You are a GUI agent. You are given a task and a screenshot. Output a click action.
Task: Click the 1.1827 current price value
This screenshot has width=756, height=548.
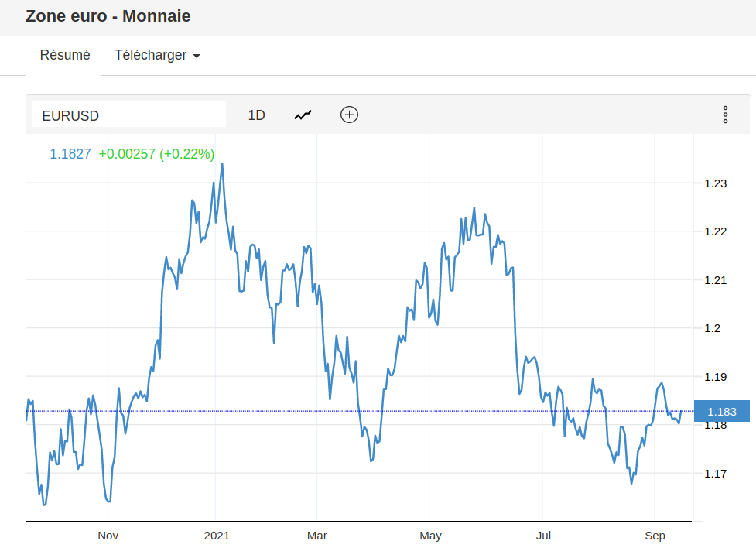click(x=70, y=154)
